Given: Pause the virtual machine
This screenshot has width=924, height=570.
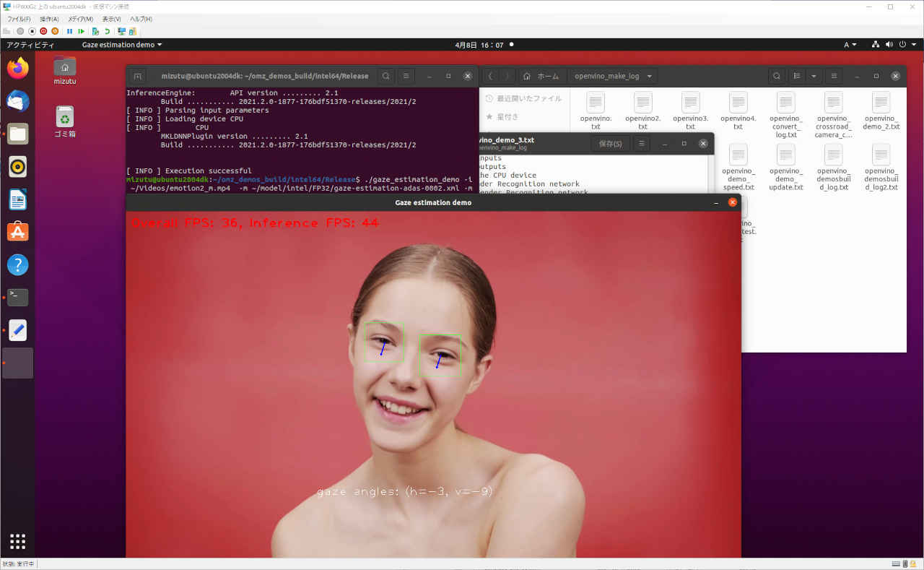Looking at the screenshot, I should 70,31.
